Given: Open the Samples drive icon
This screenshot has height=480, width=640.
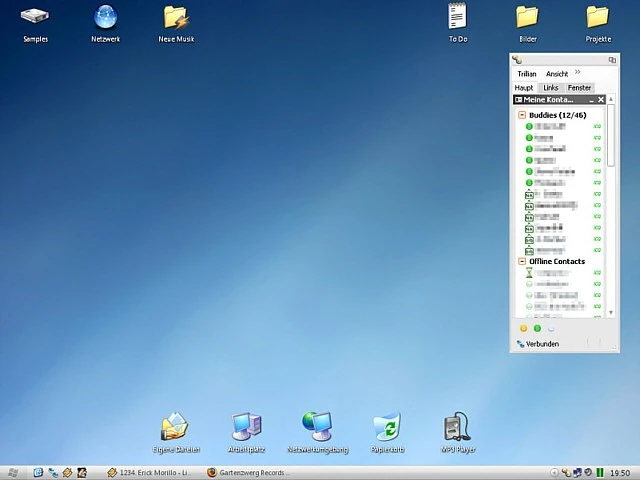Looking at the screenshot, I should 35,17.
